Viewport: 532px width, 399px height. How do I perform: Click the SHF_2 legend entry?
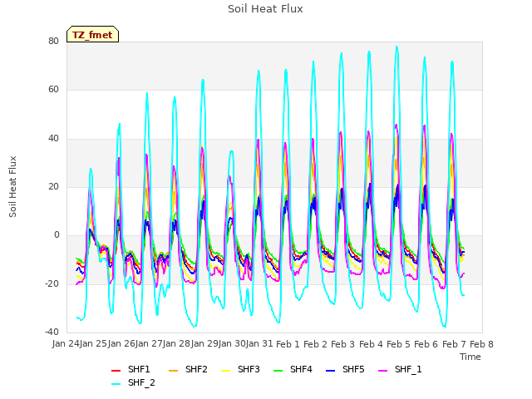[x=133, y=383]
